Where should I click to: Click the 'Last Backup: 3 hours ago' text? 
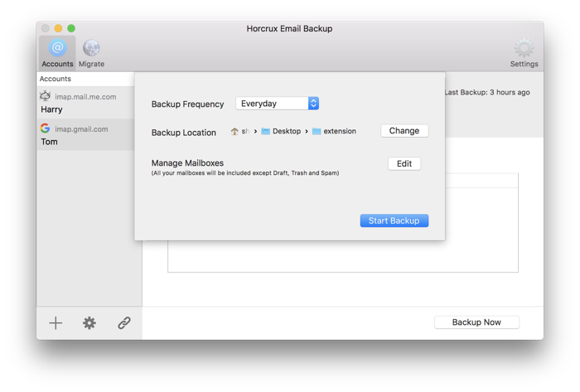point(487,93)
